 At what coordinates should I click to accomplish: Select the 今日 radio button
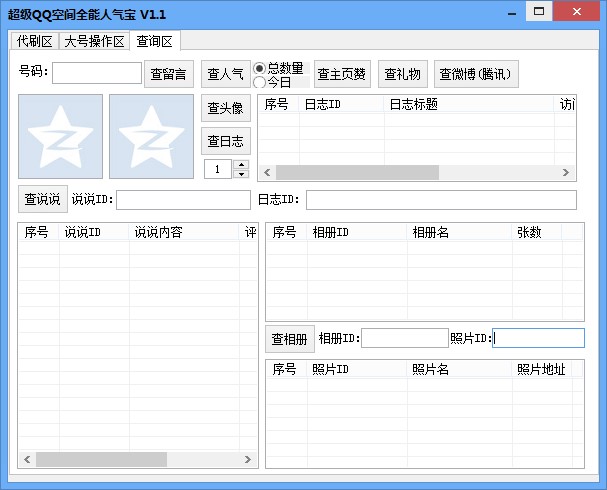point(259,82)
